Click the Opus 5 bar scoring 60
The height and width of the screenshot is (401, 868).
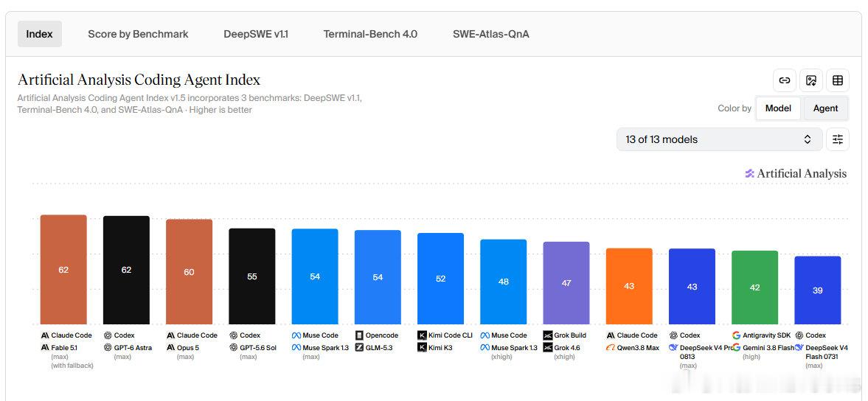tap(190, 271)
